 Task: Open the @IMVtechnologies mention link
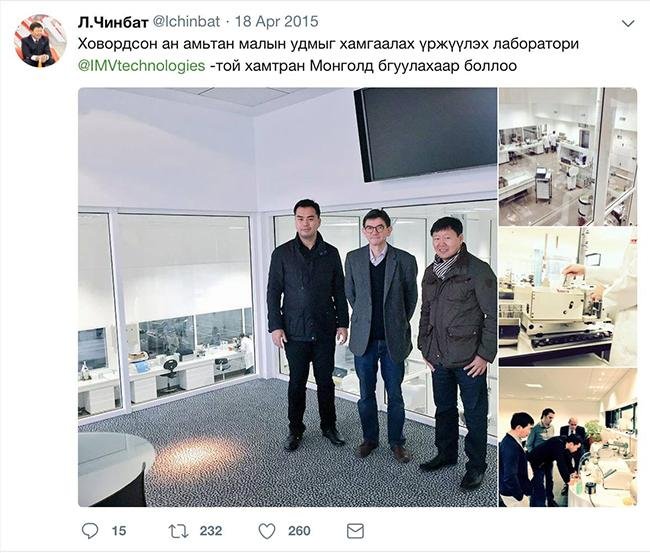141,66
